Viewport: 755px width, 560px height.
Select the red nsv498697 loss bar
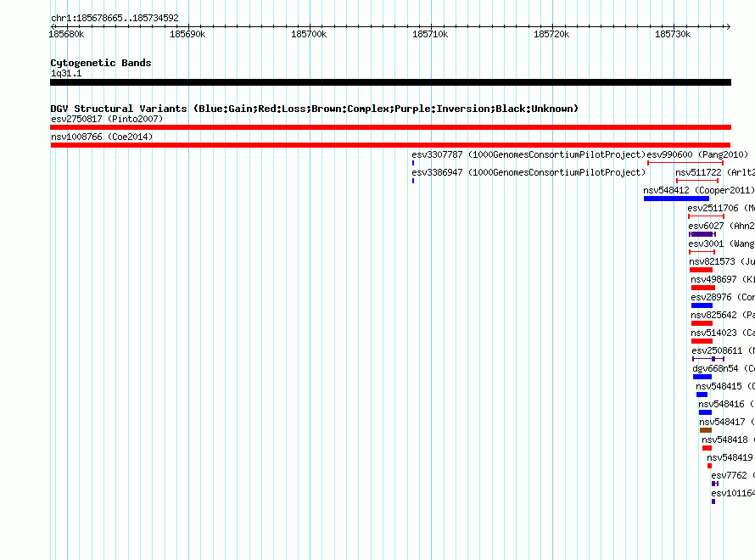tap(703, 288)
